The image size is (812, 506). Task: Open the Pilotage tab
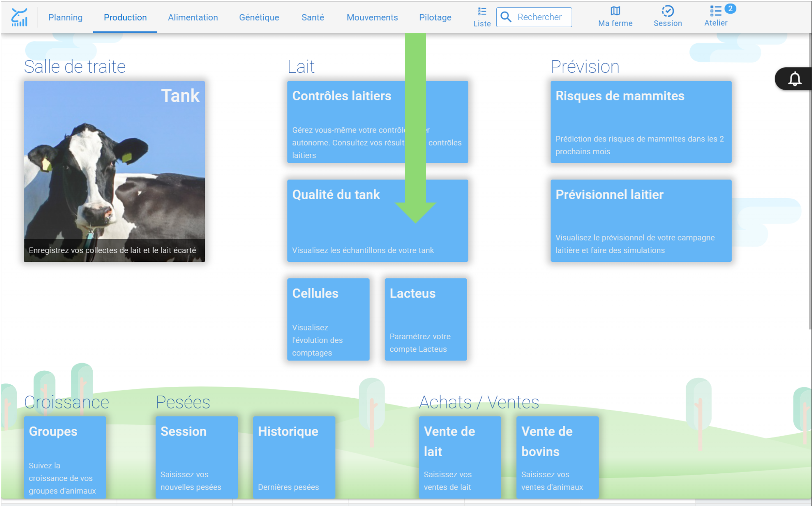tap(435, 17)
